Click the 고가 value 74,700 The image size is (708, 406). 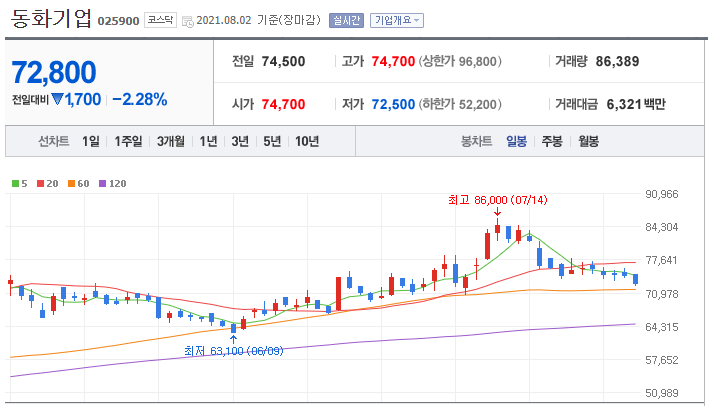point(393,61)
